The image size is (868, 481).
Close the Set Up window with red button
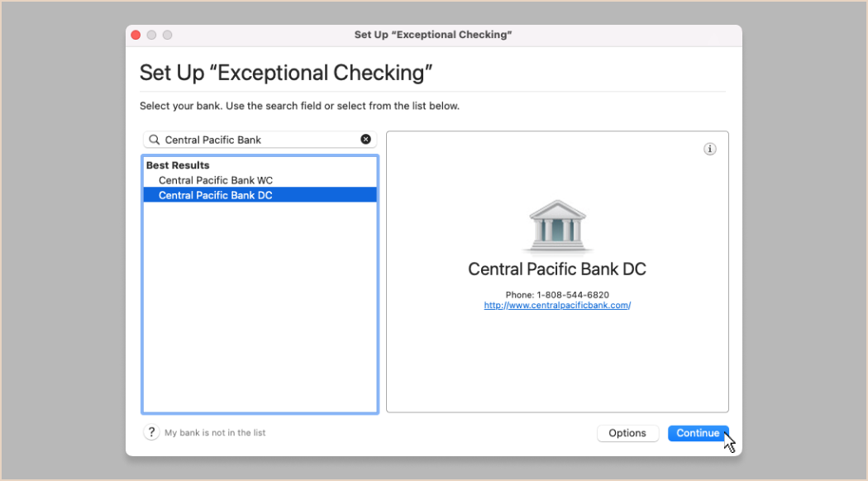136,35
